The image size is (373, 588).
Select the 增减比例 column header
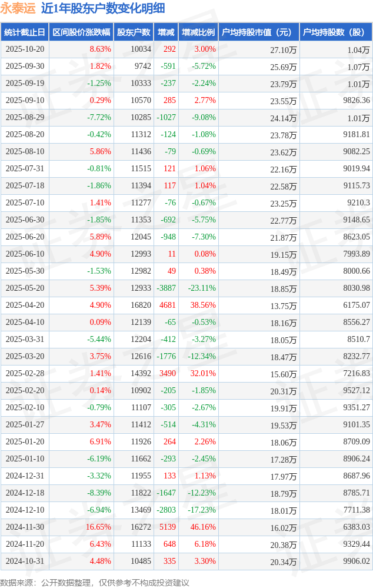click(198, 32)
